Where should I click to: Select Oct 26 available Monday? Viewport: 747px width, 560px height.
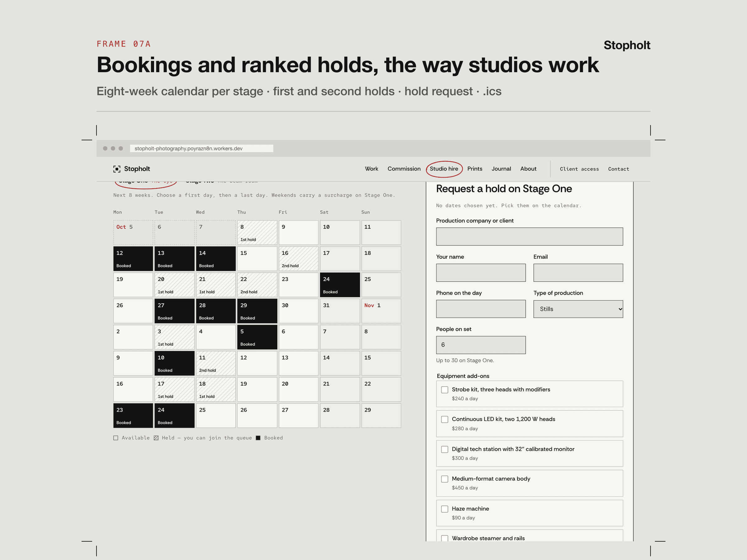[x=133, y=311]
